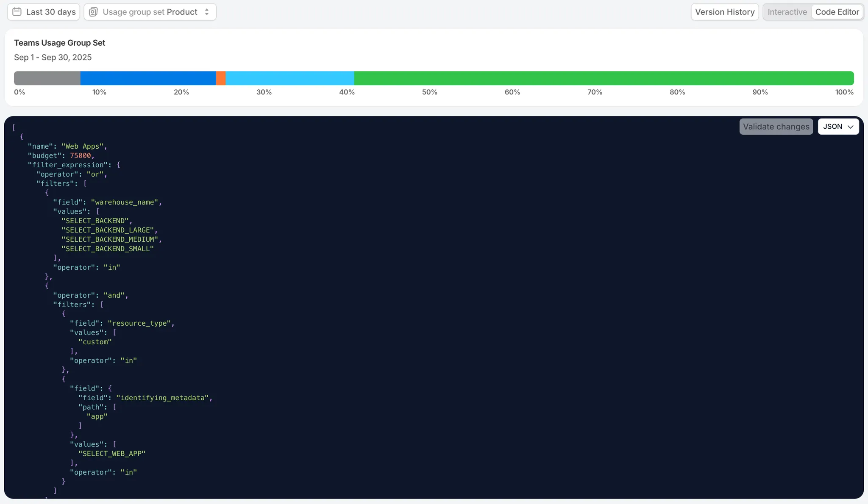The width and height of the screenshot is (868, 504).
Task: Click the light blue segment of the usage bar
Action: coord(289,78)
